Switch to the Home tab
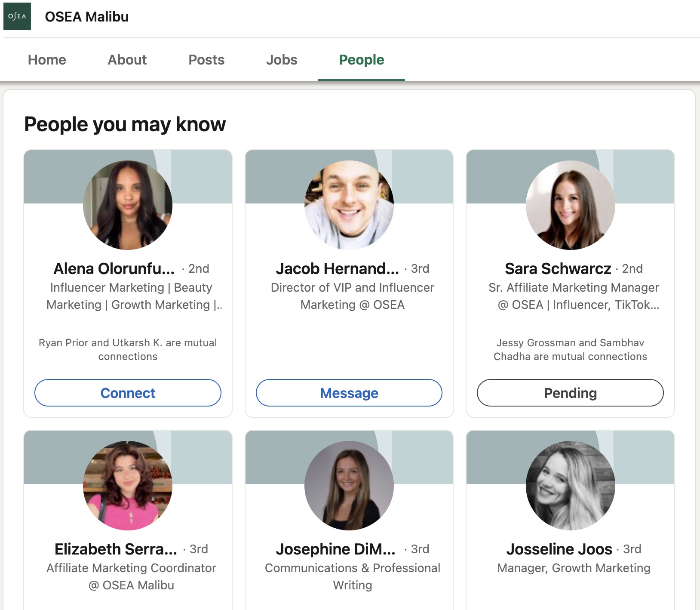Viewport: 700px width, 610px height. pyautogui.click(x=46, y=60)
